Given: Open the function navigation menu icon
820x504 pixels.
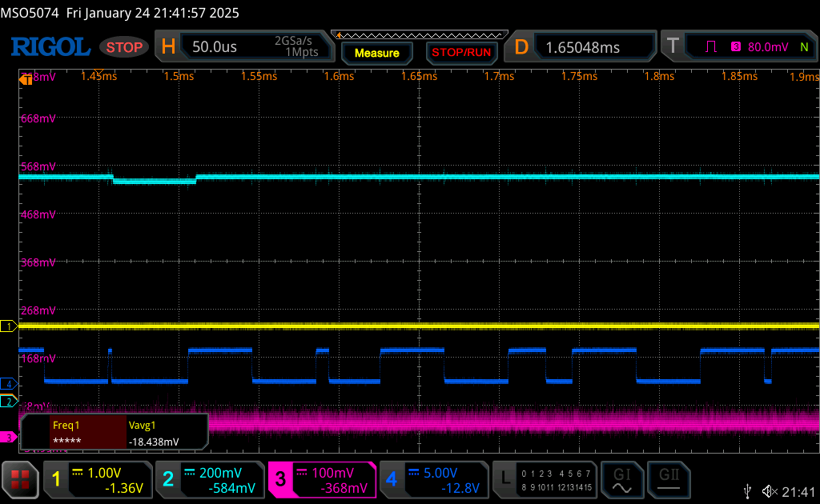Looking at the screenshot, I should 21,479.
